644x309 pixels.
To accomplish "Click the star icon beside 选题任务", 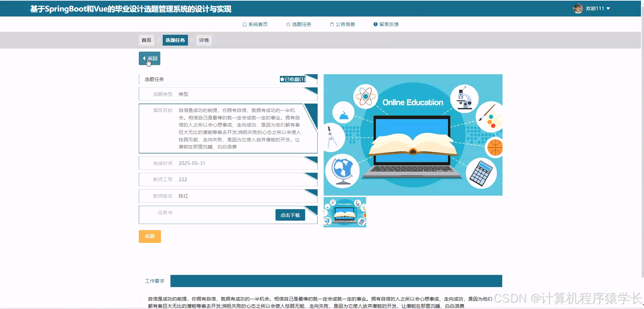I will click(288, 24).
